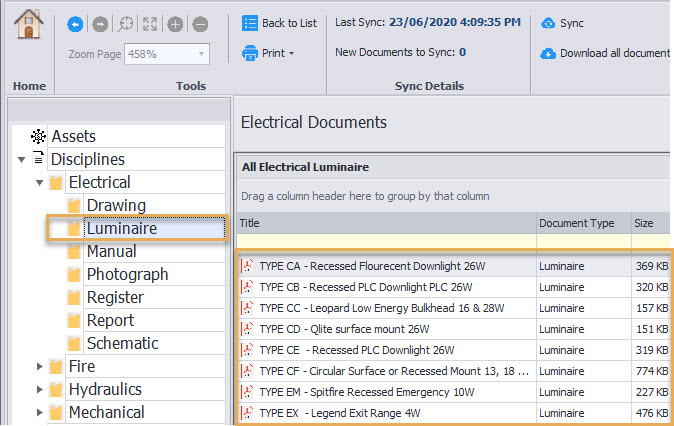Select TYPE CF - Circular Surface row

pos(453,371)
